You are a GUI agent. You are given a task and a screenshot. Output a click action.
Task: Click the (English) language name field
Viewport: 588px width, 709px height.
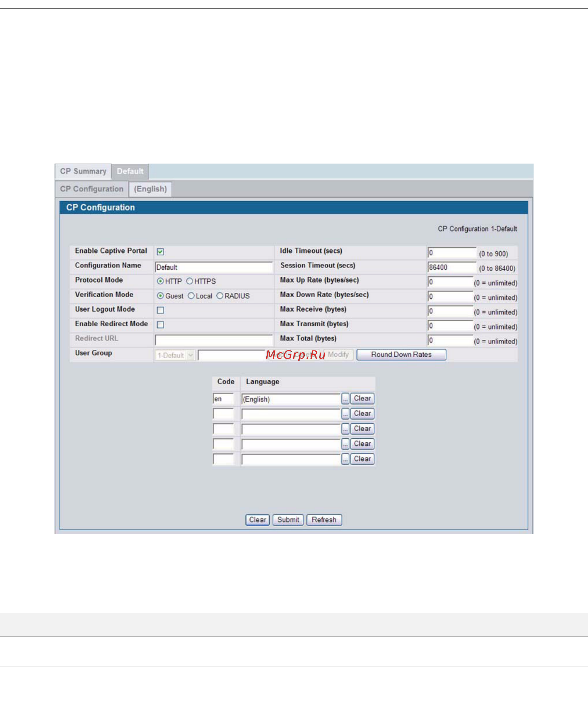tap(291, 399)
